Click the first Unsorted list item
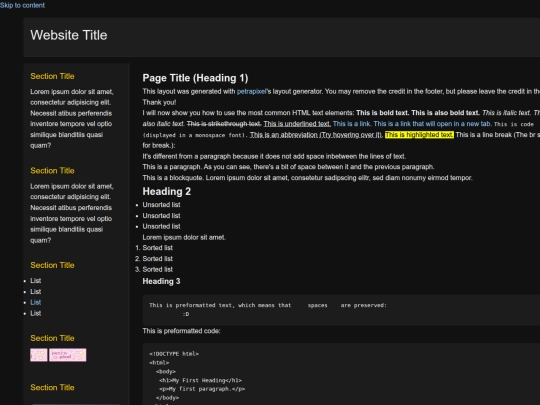The image size is (540, 405). tap(161, 205)
